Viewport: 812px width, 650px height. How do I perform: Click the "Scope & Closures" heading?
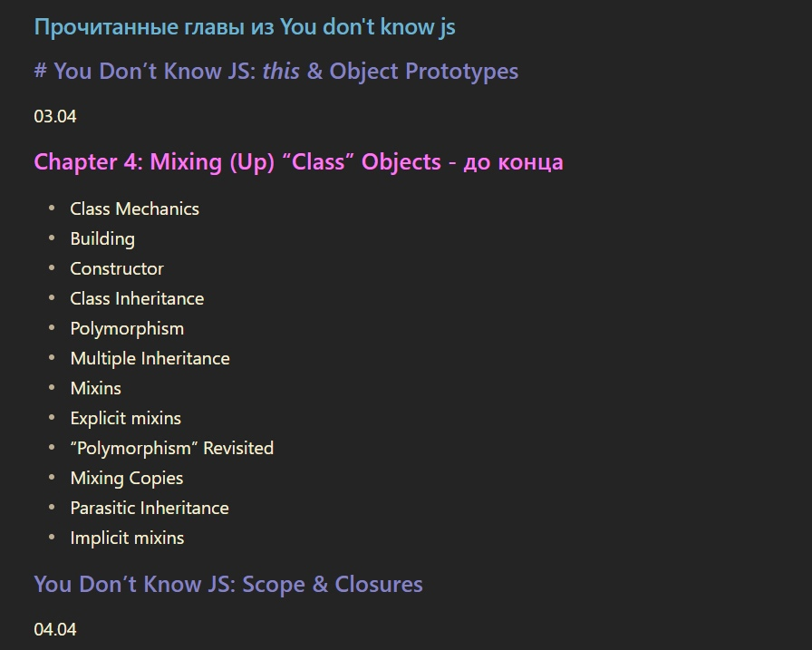pyautogui.click(x=228, y=584)
